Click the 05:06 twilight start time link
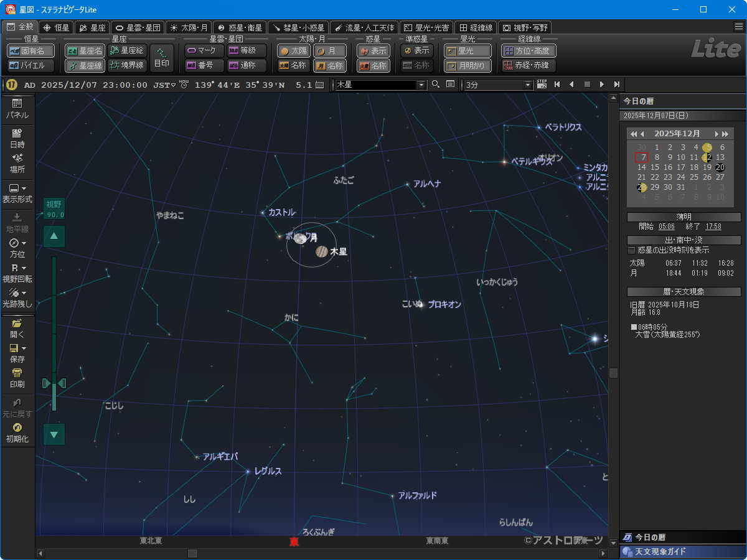Image resolution: width=747 pixels, height=560 pixels. point(666,226)
